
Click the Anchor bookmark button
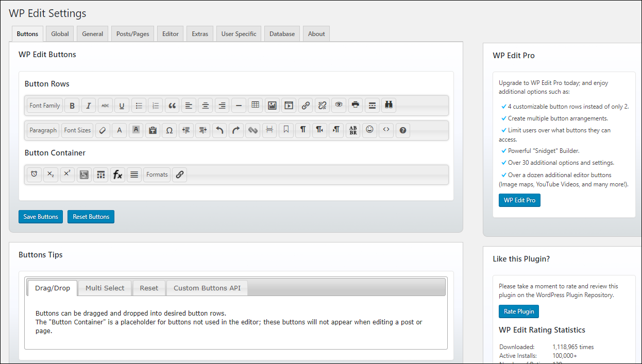pos(286,130)
